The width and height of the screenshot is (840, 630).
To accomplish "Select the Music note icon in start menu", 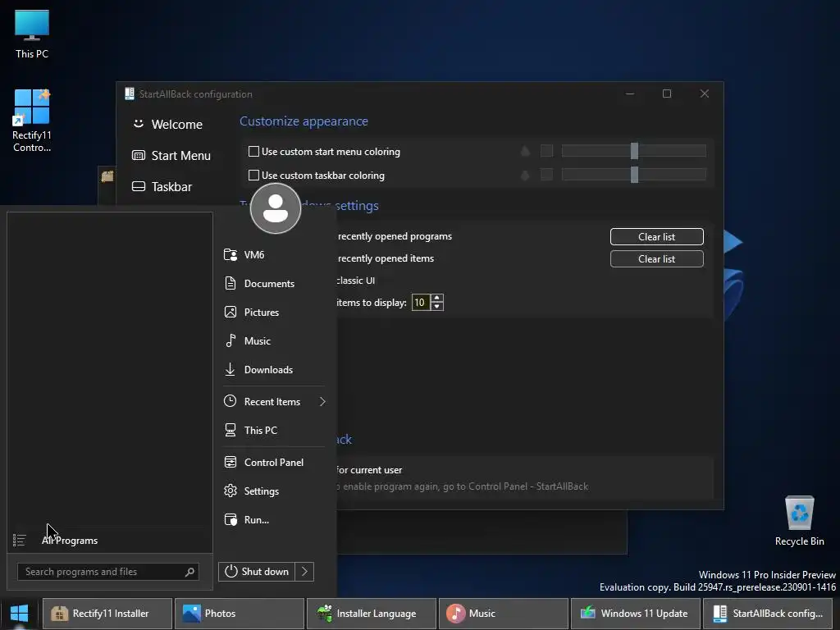I will click(231, 340).
